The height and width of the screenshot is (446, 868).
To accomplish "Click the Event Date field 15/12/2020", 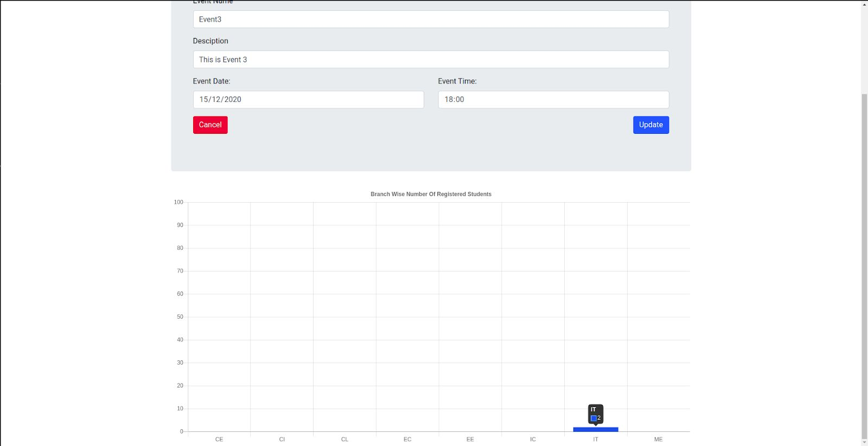I will [x=308, y=100].
